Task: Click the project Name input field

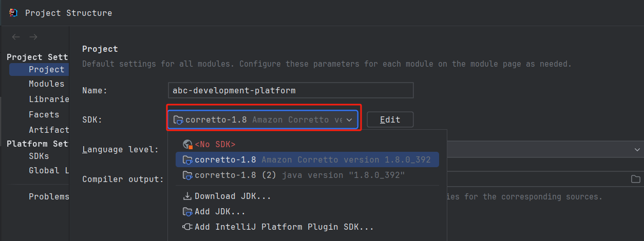Action: click(x=291, y=90)
